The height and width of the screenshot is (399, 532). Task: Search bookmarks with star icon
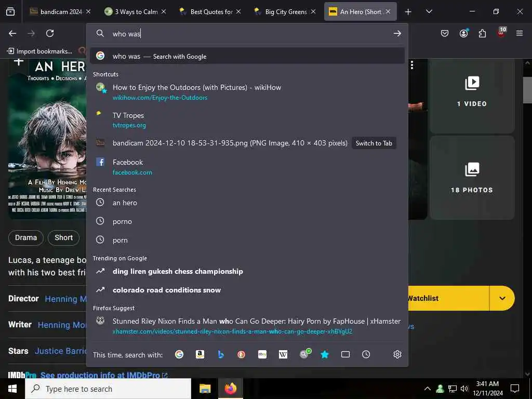[325, 354]
